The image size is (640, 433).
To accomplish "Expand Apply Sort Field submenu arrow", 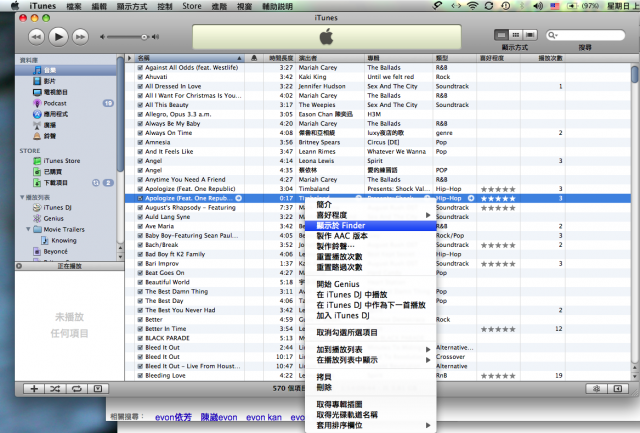I will pos(428,425).
